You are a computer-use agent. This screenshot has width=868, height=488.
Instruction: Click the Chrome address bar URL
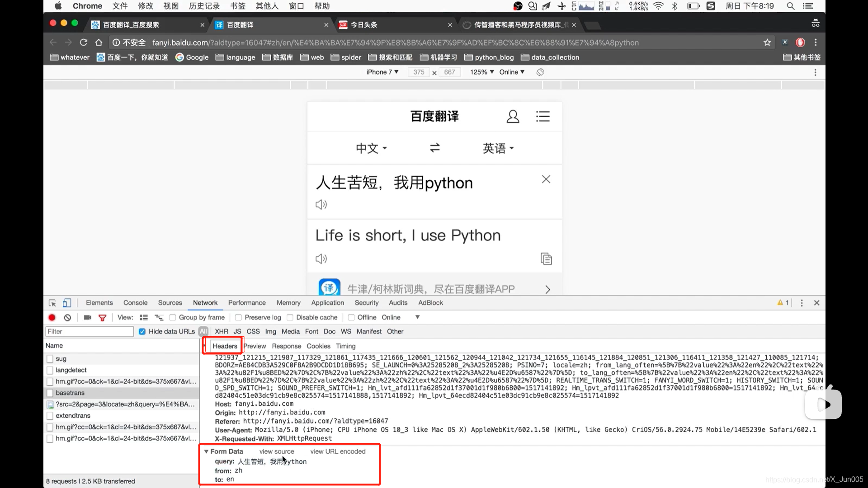point(395,42)
